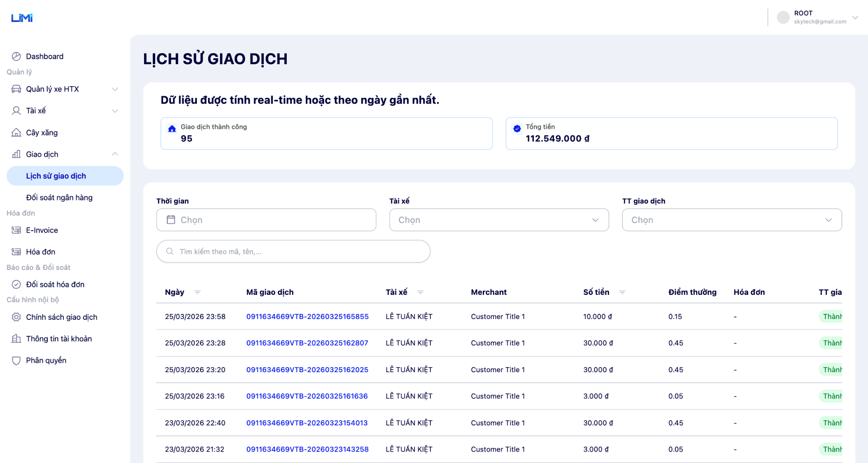Click the LiMi logo
This screenshot has height=463, width=868.
[x=22, y=18]
